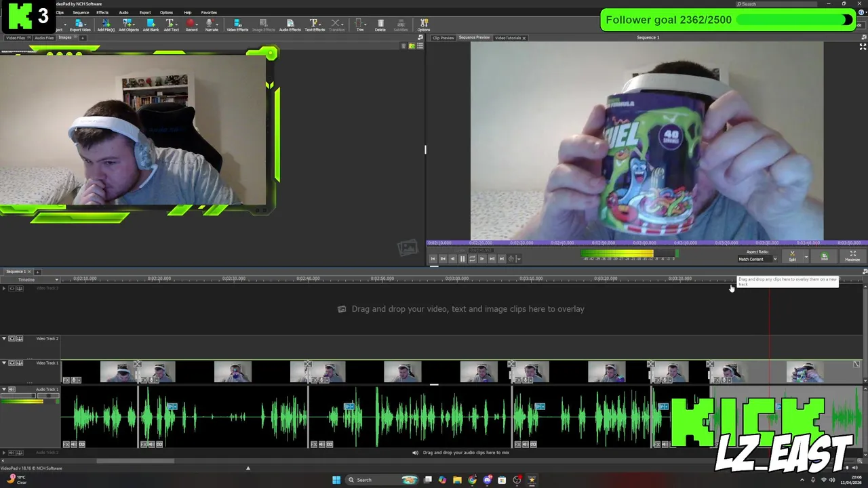Open the Sequence menu
The height and width of the screenshot is (488, 868).
[x=81, y=12]
